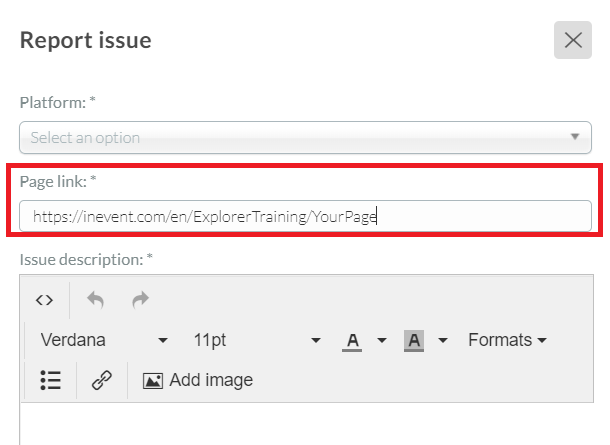Viewport: 610px width, 445px height.
Task: Open the Formats menu
Action: coord(507,340)
